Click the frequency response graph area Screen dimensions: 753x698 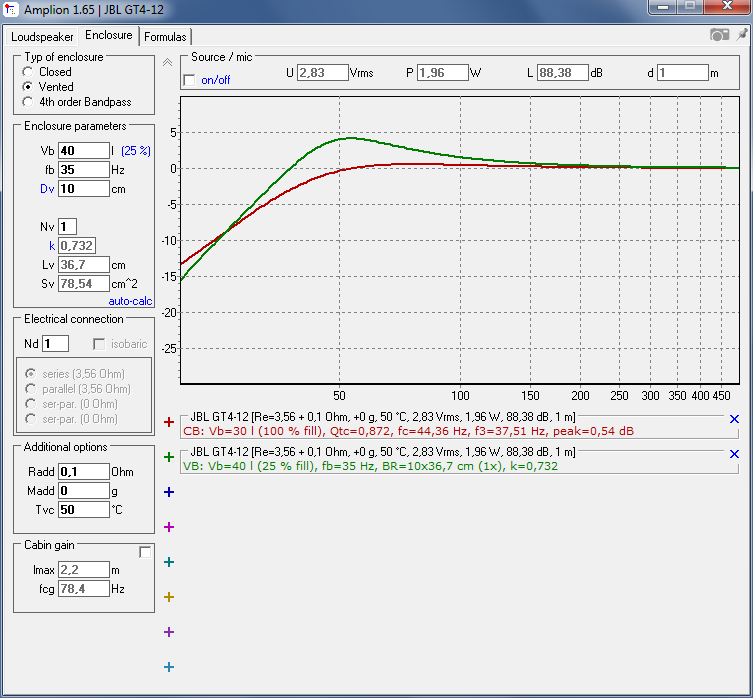(x=460, y=240)
